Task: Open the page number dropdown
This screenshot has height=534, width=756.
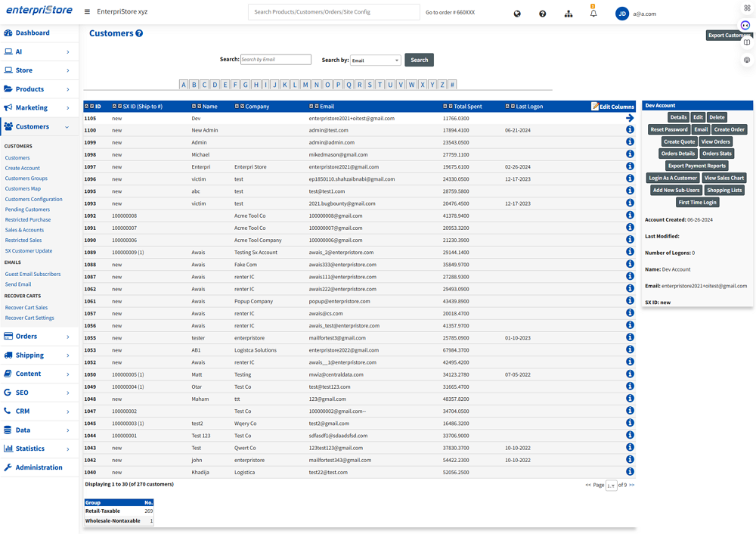Action: pos(612,486)
